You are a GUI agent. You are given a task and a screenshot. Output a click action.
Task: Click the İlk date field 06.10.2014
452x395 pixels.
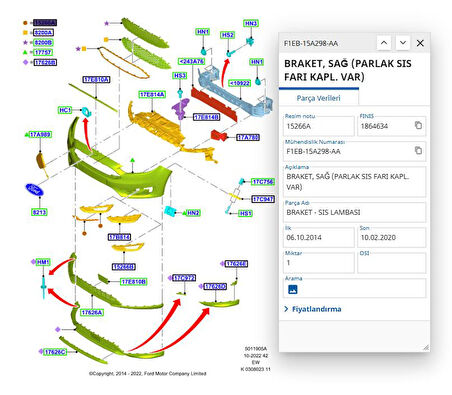(x=319, y=237)
